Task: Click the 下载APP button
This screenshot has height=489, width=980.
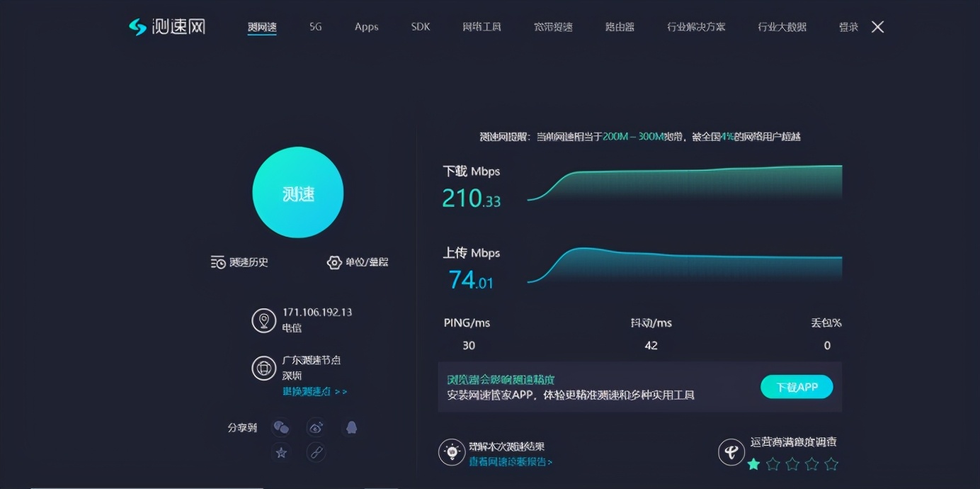Action: coord(797,387)
